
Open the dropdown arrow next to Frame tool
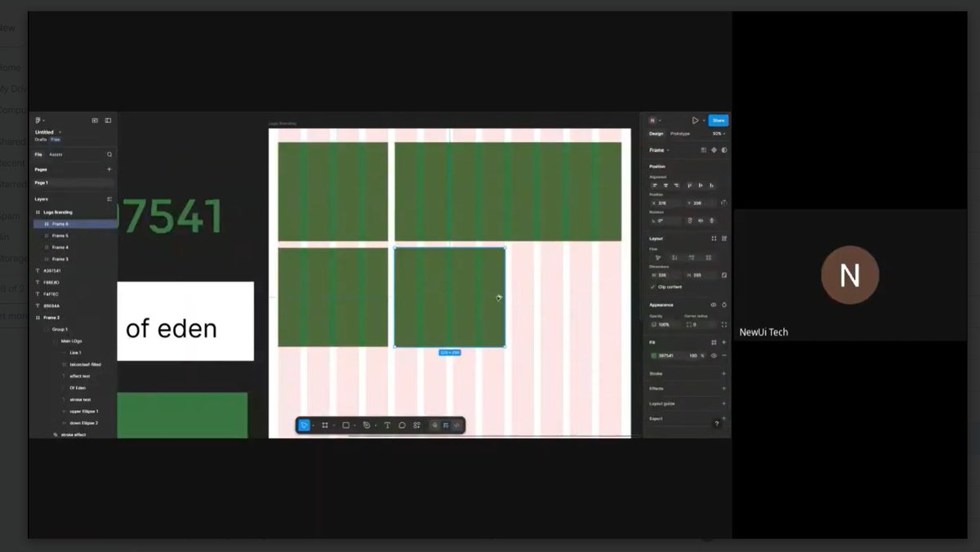pyautogui.click(x=334, y=425)
